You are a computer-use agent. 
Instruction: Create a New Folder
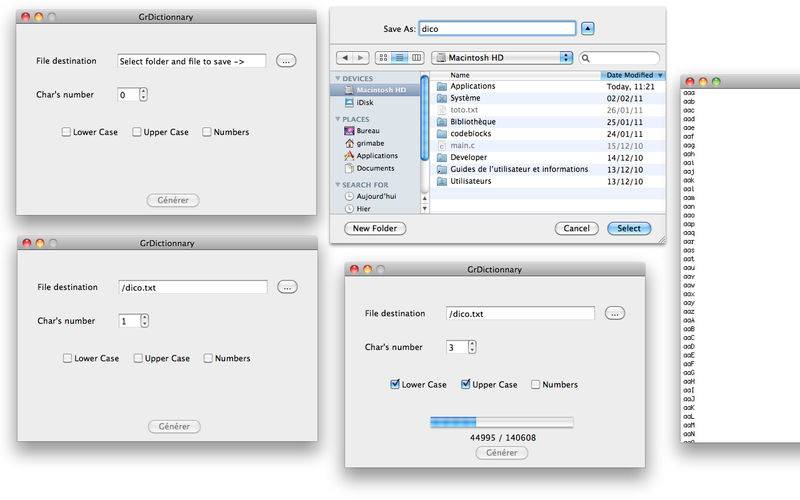(375, 229)
